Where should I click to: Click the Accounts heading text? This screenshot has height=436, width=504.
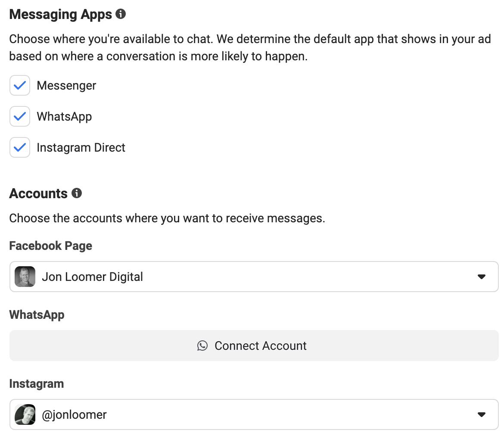[x=38, y=193]
